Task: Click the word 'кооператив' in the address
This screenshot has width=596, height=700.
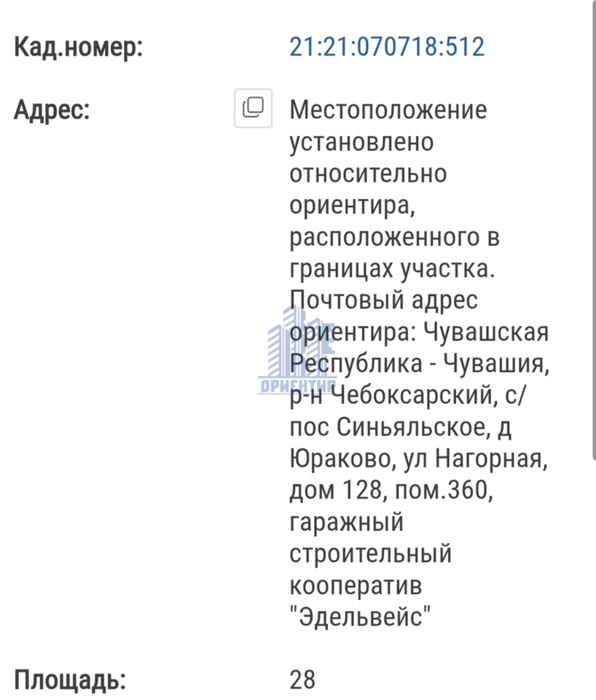Action: [x=356, y=586]
